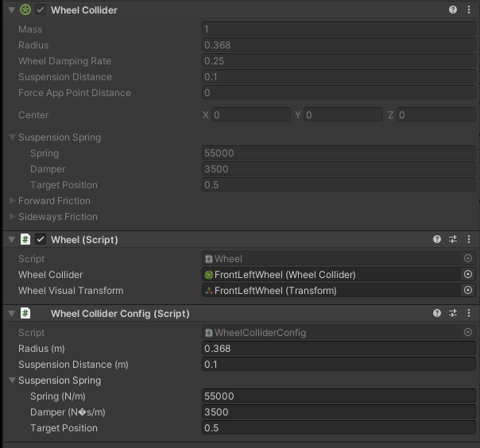Click the Wheel (Script) component header title
This screenshot has width=480, height=448.
coord(84,239)
